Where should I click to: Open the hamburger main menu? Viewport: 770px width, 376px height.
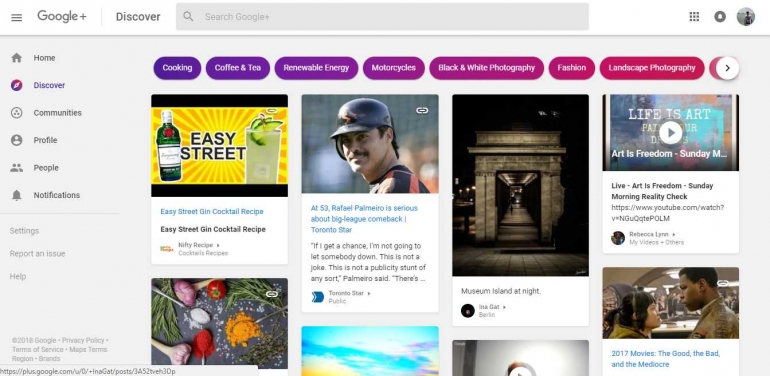(x=17, y=17)
